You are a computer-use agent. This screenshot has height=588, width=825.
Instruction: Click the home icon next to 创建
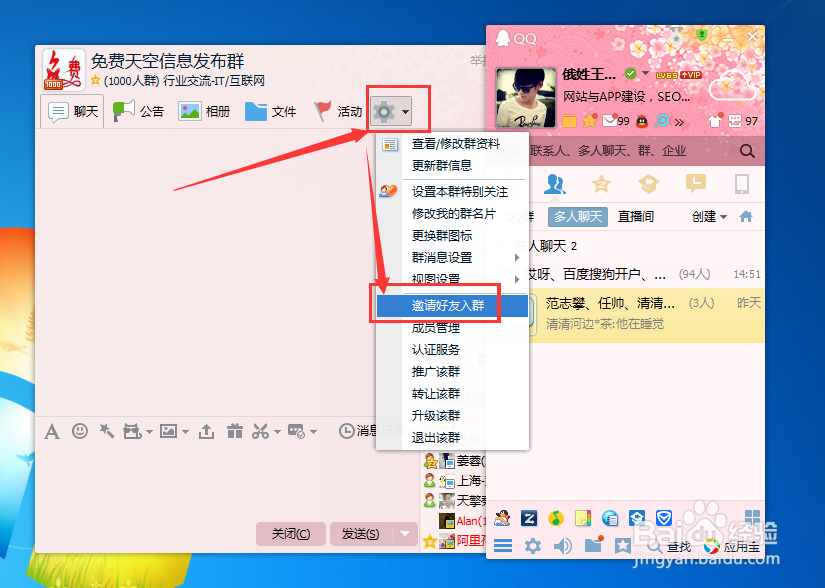pyautogui.click(x=746, y=216)
